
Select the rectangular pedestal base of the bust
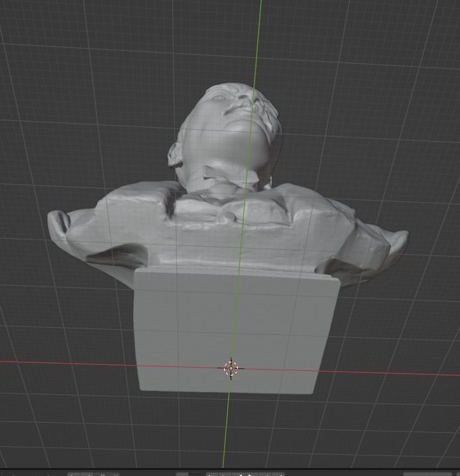pos(235,330)
